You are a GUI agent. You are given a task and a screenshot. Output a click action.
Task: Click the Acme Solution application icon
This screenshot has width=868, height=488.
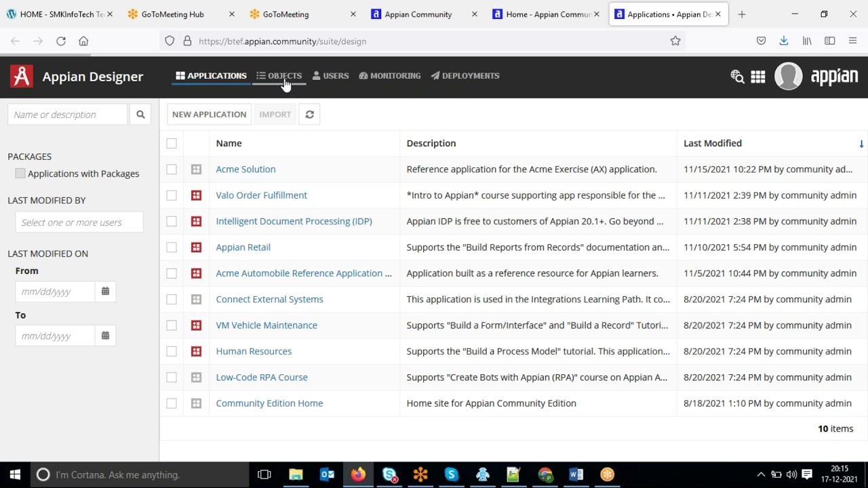point(196,169)
